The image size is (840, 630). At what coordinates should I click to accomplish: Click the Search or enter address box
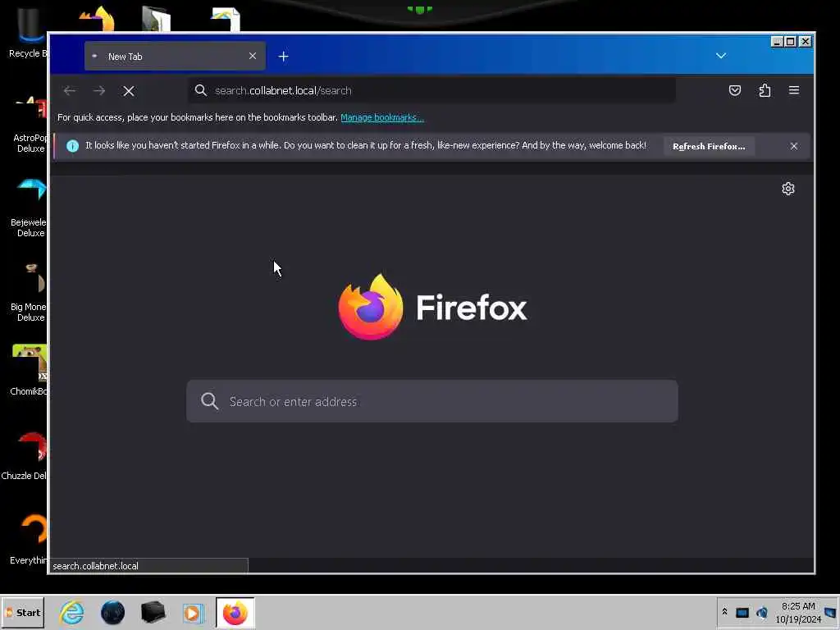click(431, 401)
